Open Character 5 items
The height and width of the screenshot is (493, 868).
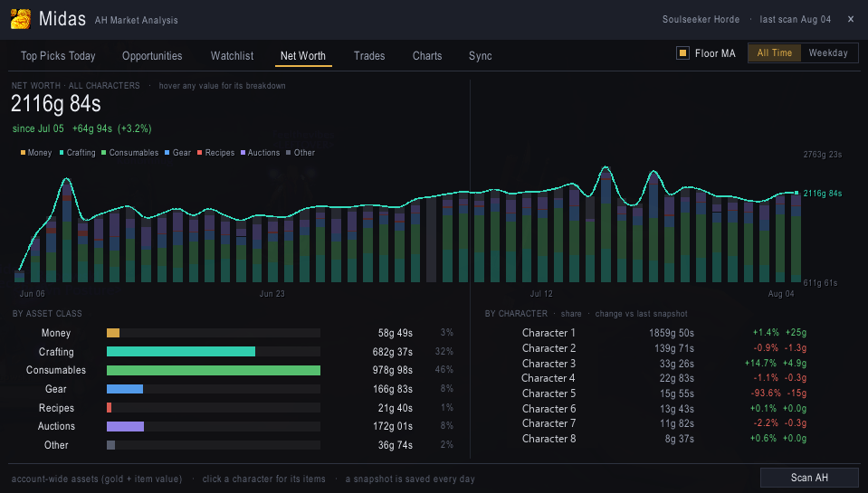pos(548,393)
